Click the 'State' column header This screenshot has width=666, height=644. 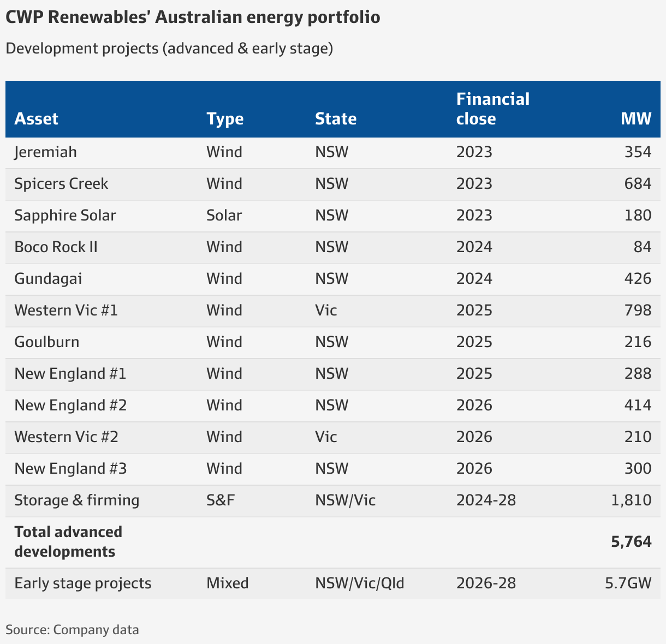(x=336, y=118)
